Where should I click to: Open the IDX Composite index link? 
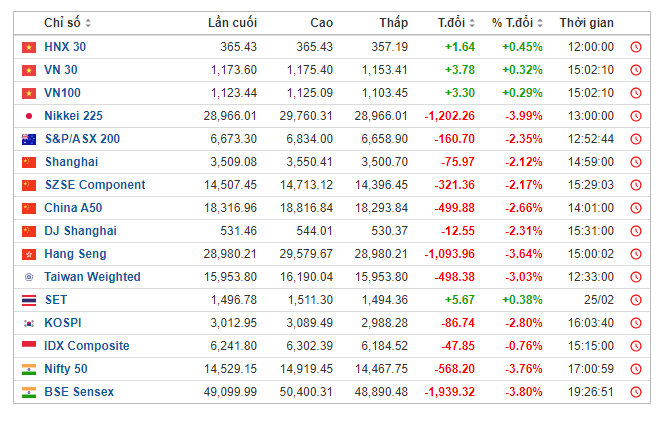(87, 346)
